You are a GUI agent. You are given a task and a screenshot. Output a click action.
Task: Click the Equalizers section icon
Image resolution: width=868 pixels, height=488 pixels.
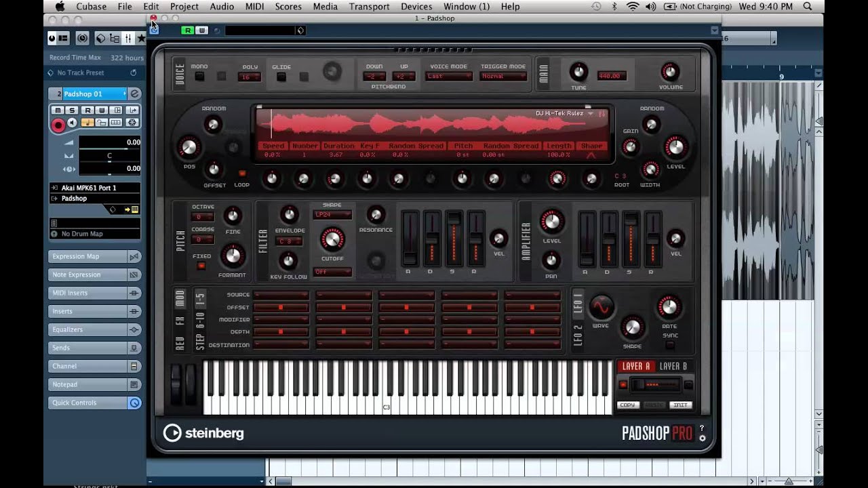[x=134, y=329]
